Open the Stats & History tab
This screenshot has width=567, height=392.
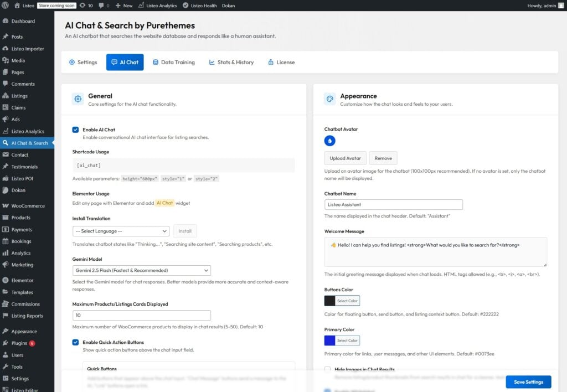pos(231,63)
